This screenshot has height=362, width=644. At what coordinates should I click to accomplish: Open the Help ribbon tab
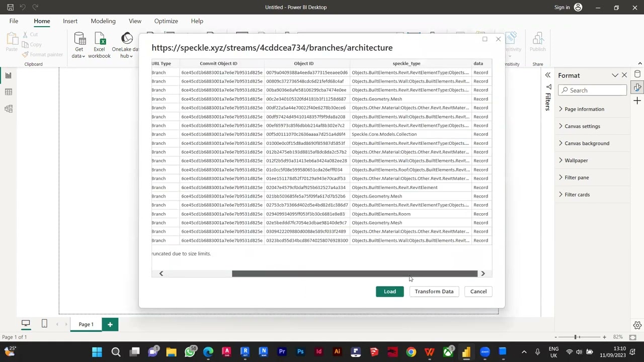pyautogui.click(x=197, y=21)
